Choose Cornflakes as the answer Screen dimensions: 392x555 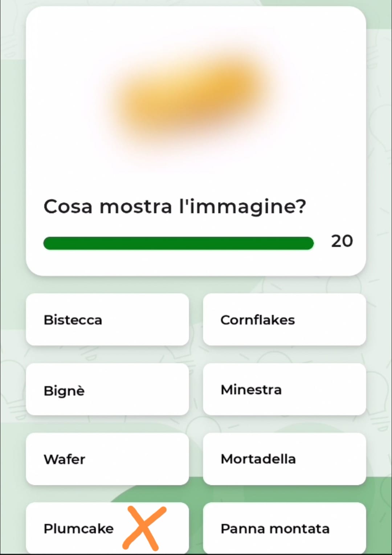coord(284,319)
